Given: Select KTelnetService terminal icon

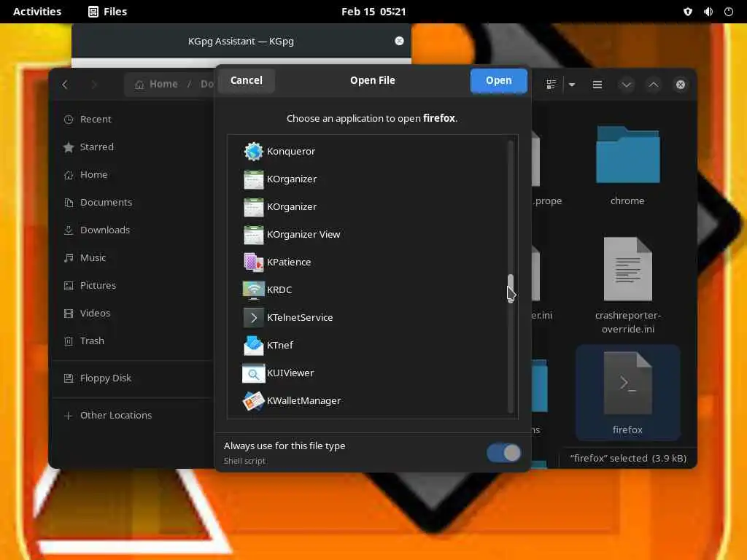Looking at the screenshot, I should tap(253, 317).
